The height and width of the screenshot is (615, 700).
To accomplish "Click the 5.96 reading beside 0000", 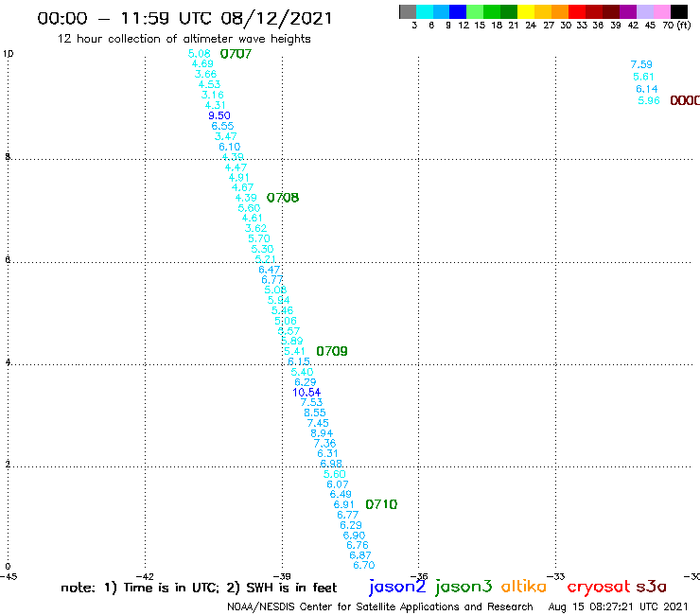I will (x=649, y=101).
